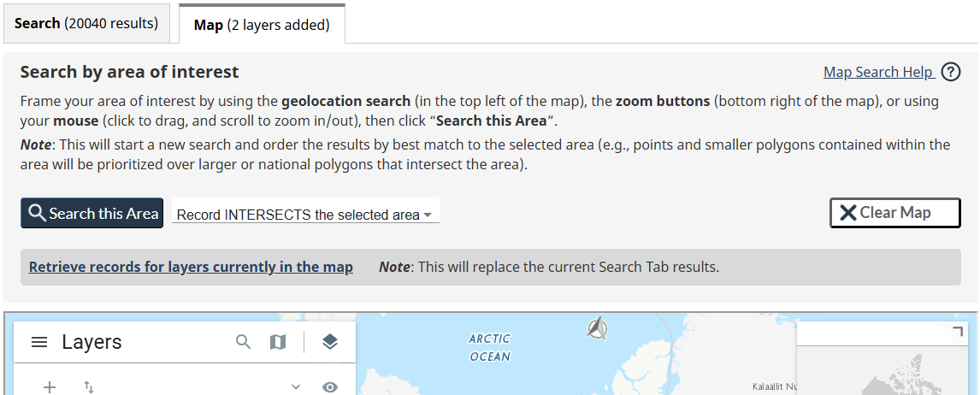Open Map Search Help question mark icon
Screen dimensions: 980x395
(951, 72)
